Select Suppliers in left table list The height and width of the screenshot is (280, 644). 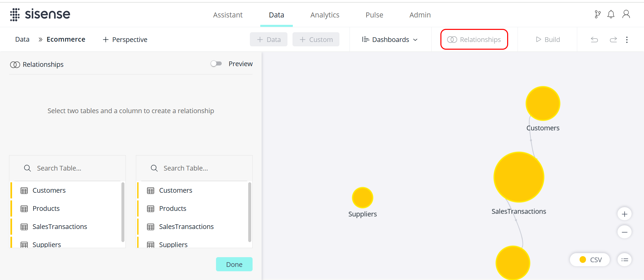pos(66,242)
